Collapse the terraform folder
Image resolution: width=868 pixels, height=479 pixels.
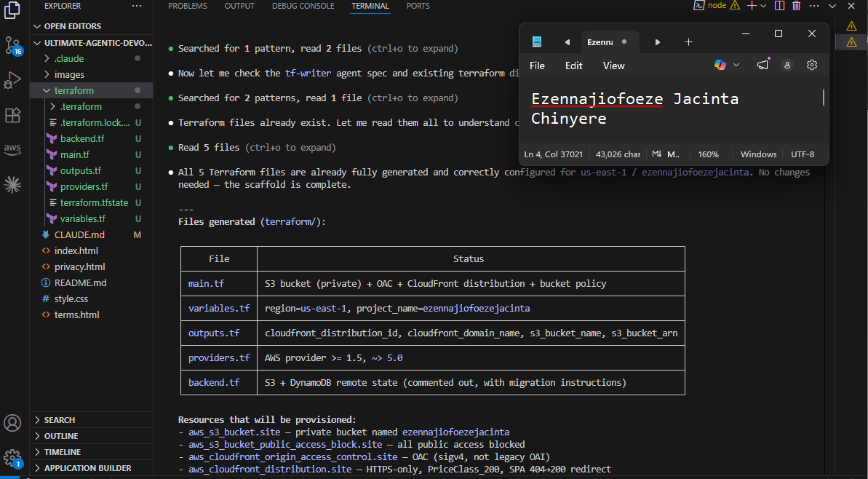click(47, 90)
